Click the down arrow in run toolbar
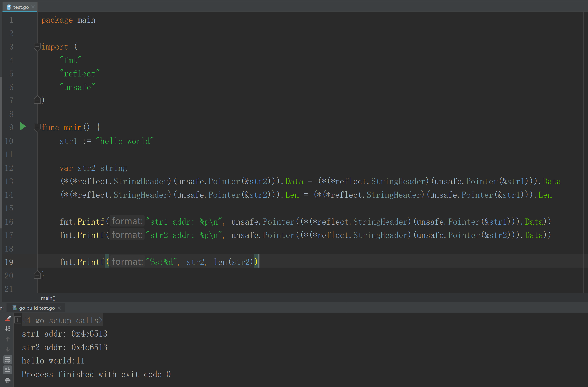This screenshot has width=588, height=387. pyautogui.click(x=8, y=349)
